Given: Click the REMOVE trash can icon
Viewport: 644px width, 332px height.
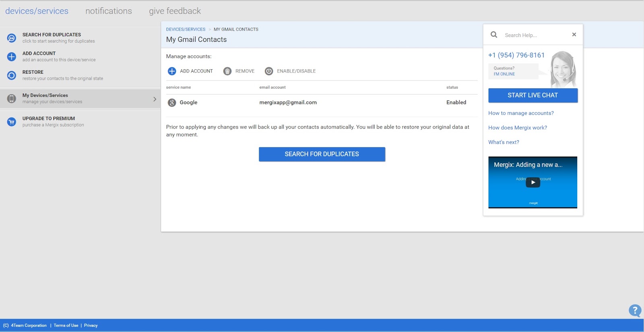Looking at the screenshot, I should click(227, 71).
